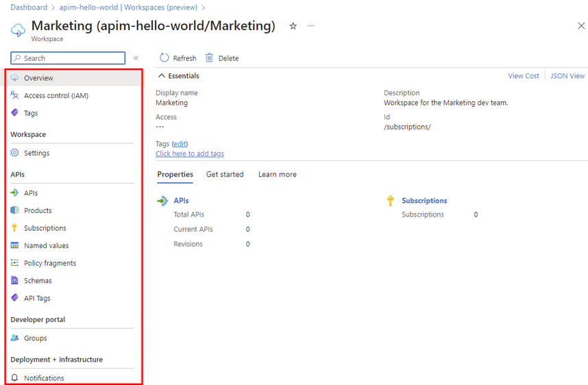The image size is (588, 385).
Task: Open the JSON View link
Action: tap(567, 76)
